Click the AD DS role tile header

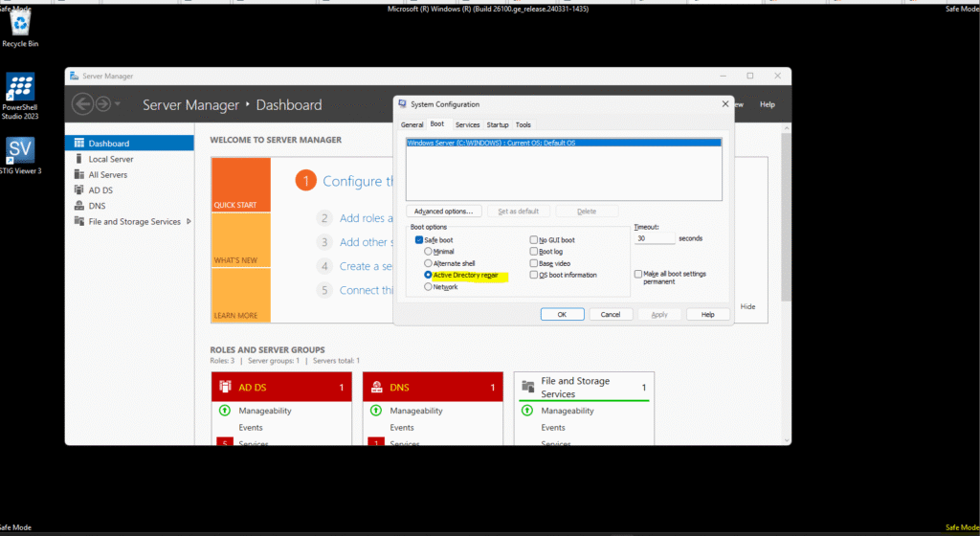coord(279,388)
